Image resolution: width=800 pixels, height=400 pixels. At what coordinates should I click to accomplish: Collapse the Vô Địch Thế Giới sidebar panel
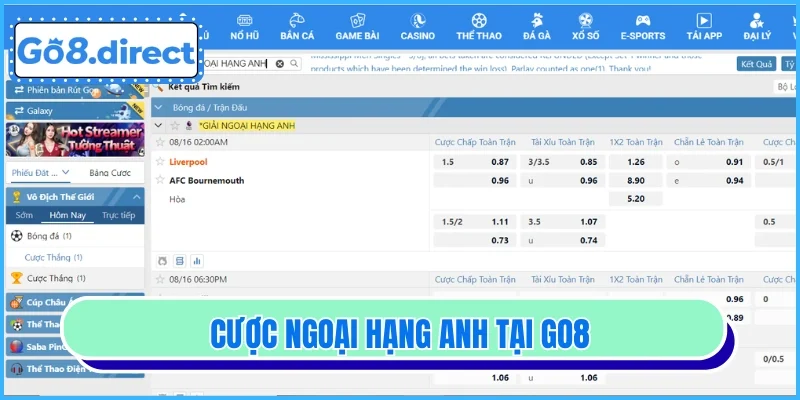click(138, 196)
